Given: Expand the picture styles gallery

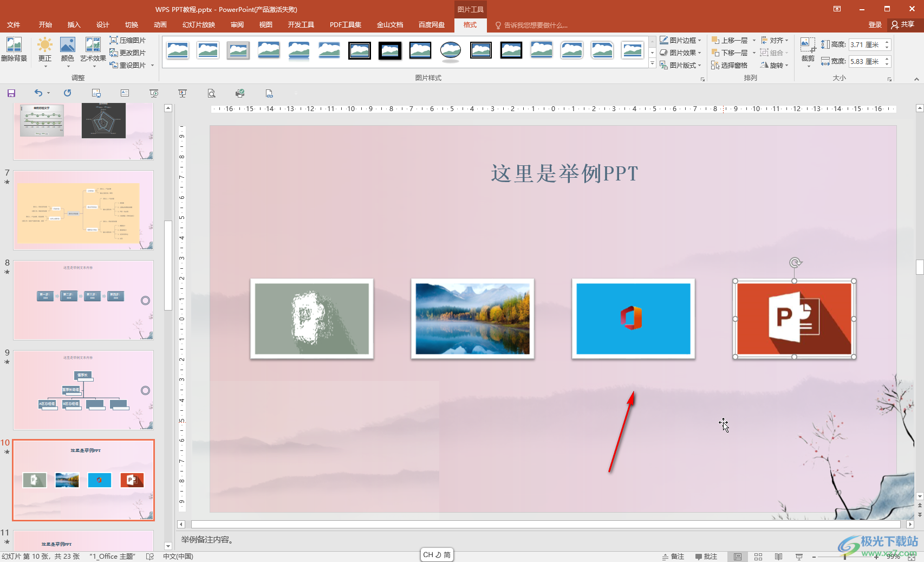Looking at the screenshot, I should click(652, 63).
